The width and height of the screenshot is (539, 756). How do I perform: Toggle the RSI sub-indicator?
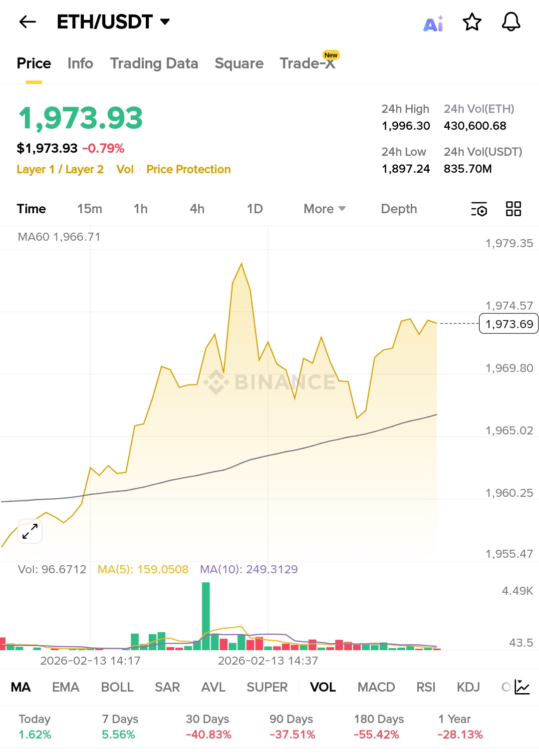[426, 687]
